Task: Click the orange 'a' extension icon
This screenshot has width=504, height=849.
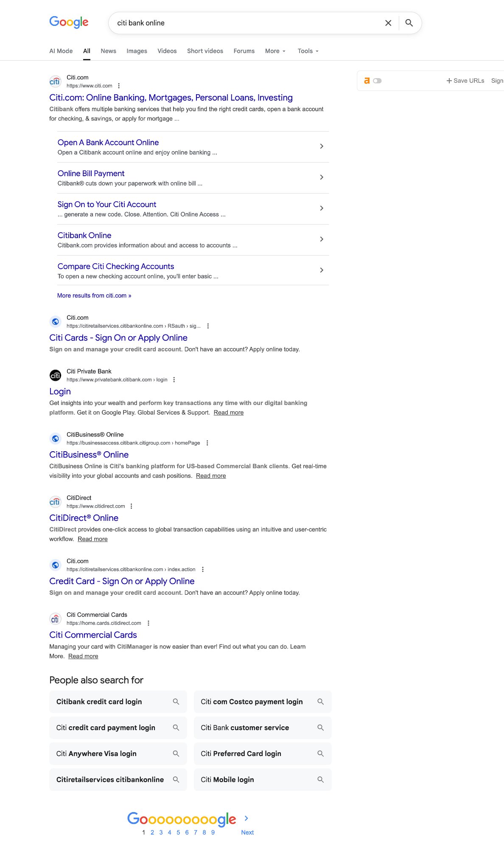Action: pyautogui.click(x=367, y=80)
